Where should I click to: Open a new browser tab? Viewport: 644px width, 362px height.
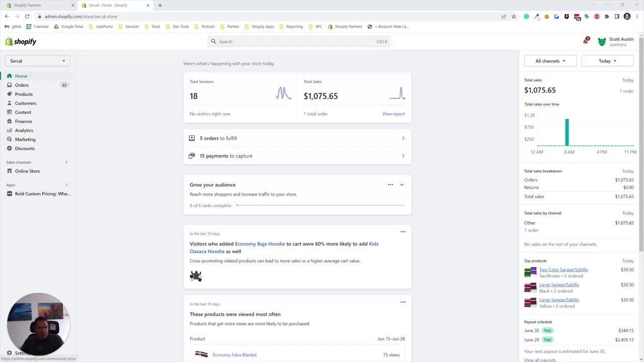click(160, 5)
